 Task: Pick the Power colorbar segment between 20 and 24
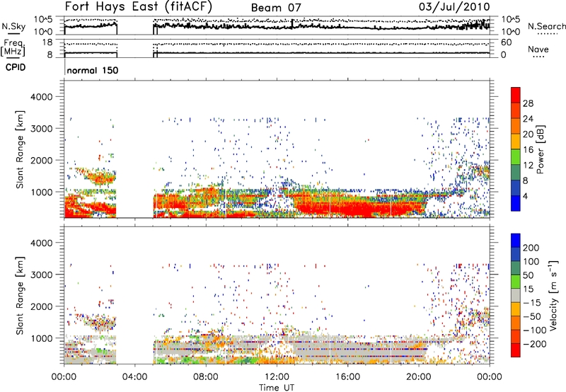point(516,126)
